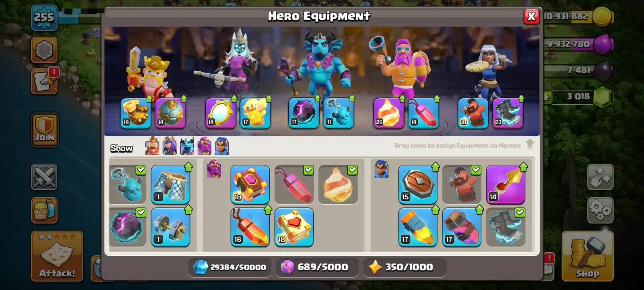Close the Hero Equipment window
Screen dimensions: 644x290
pyautogui.click(x=531, y=16)
